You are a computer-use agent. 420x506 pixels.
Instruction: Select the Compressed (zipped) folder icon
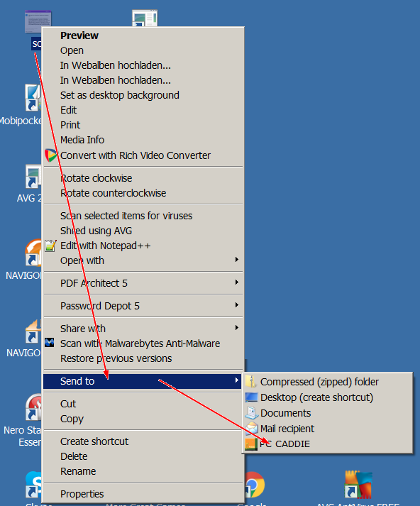pos(251,382)
